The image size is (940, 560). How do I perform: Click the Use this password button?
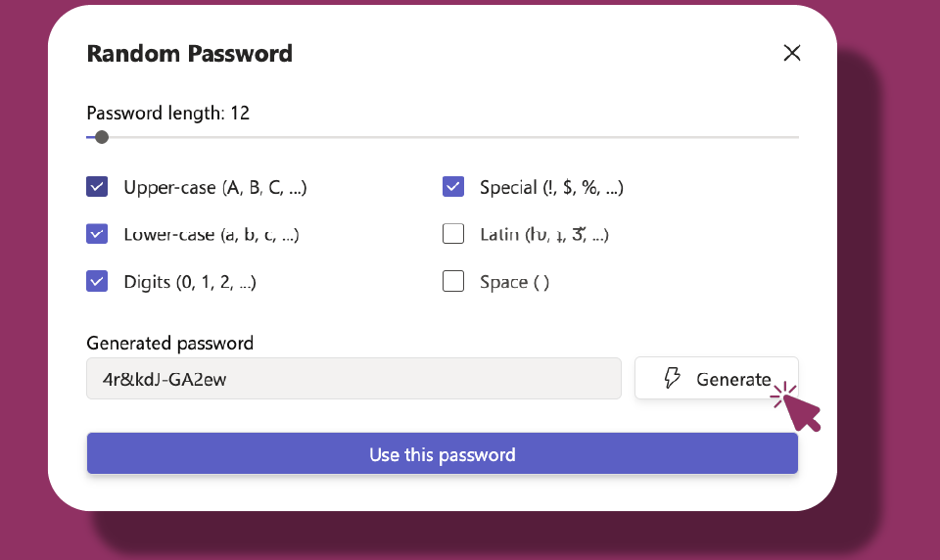pos(443,453)
